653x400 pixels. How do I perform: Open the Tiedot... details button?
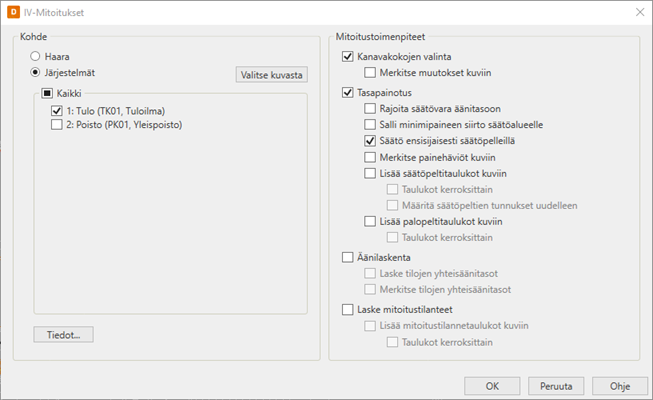[63, 335]
